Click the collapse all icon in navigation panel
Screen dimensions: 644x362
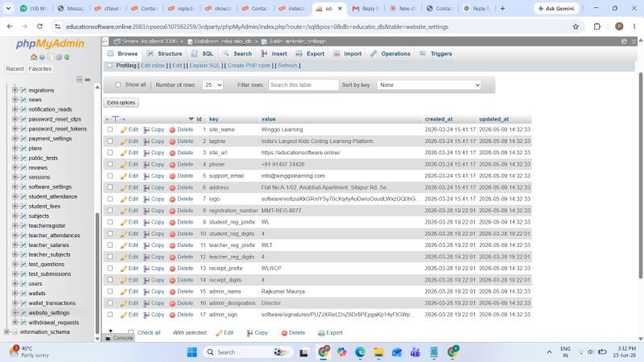click(80, 80)
